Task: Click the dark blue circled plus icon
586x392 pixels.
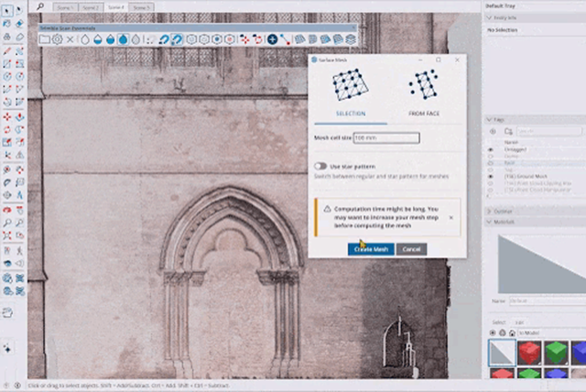Action: [x=271, y=39]
